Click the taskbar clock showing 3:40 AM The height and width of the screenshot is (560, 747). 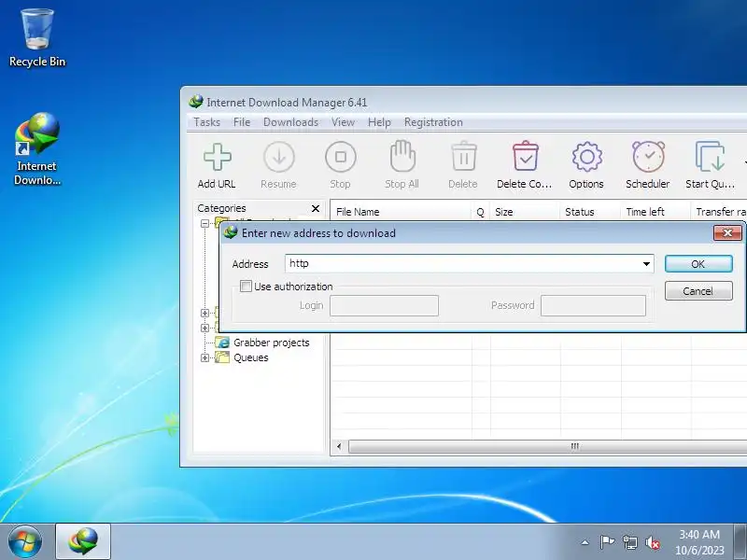(699, 542)
